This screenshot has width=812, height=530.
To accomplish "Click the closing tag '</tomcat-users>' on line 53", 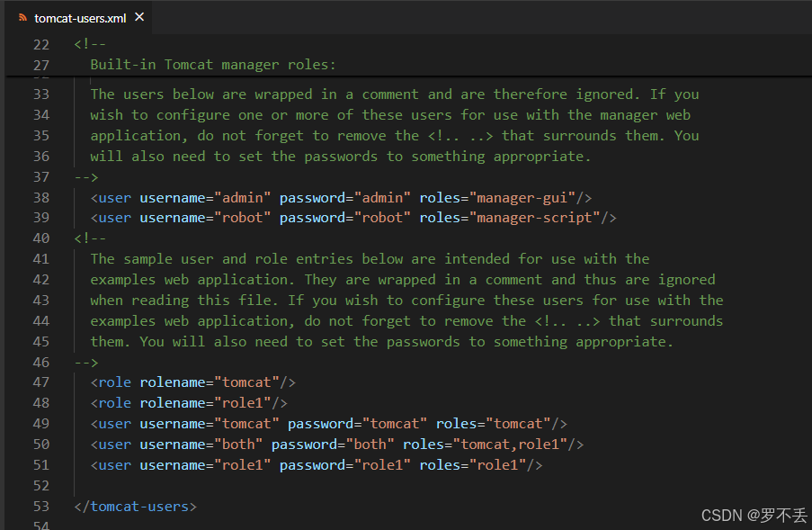I will (135, 507).
